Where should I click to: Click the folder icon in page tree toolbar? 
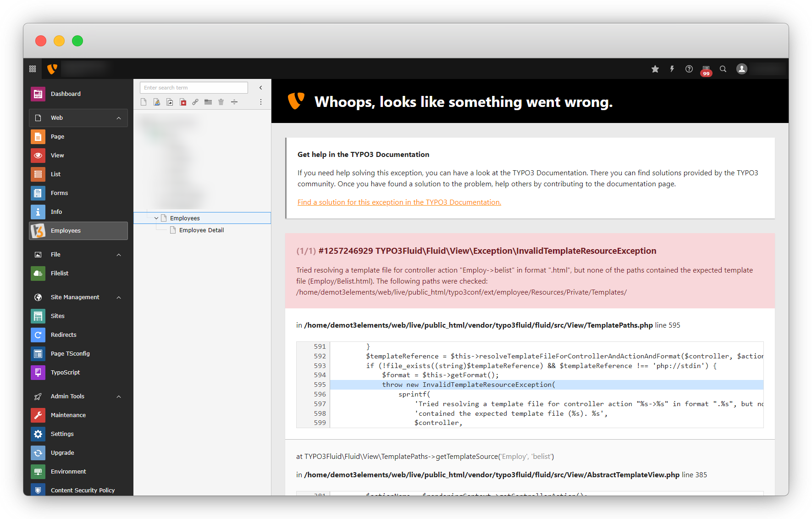click(208, 102)
